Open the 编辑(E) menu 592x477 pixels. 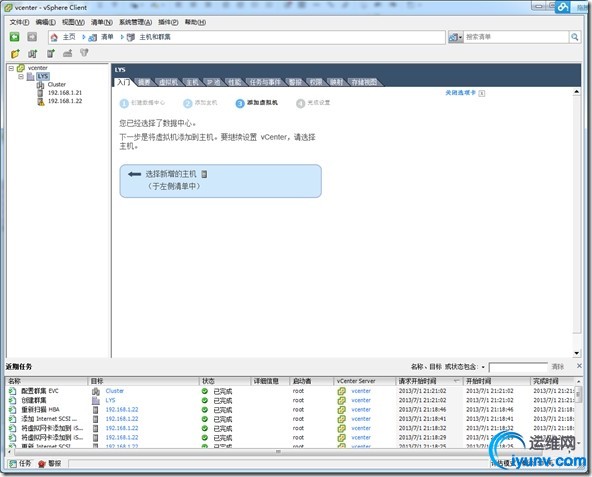point(46,22)
